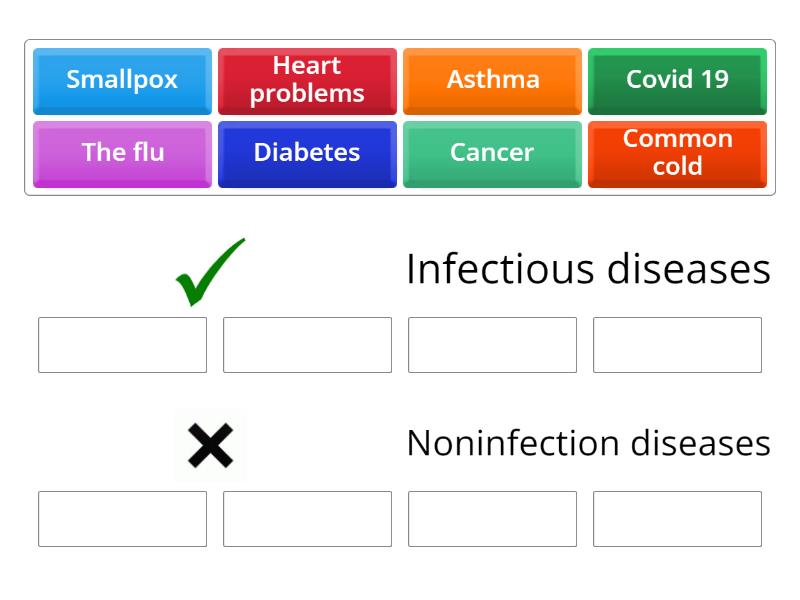Click the green checkmark icon

point(210,272)
